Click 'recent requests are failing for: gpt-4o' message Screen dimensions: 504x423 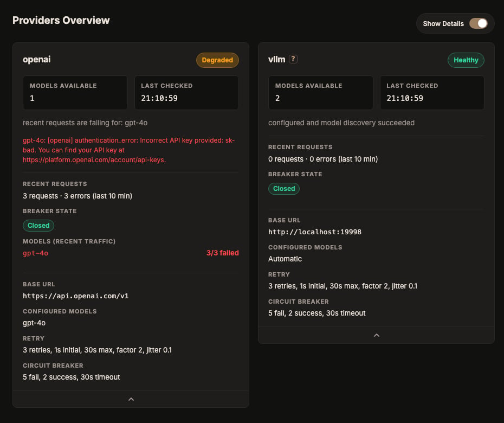click(x=85, y=123)
